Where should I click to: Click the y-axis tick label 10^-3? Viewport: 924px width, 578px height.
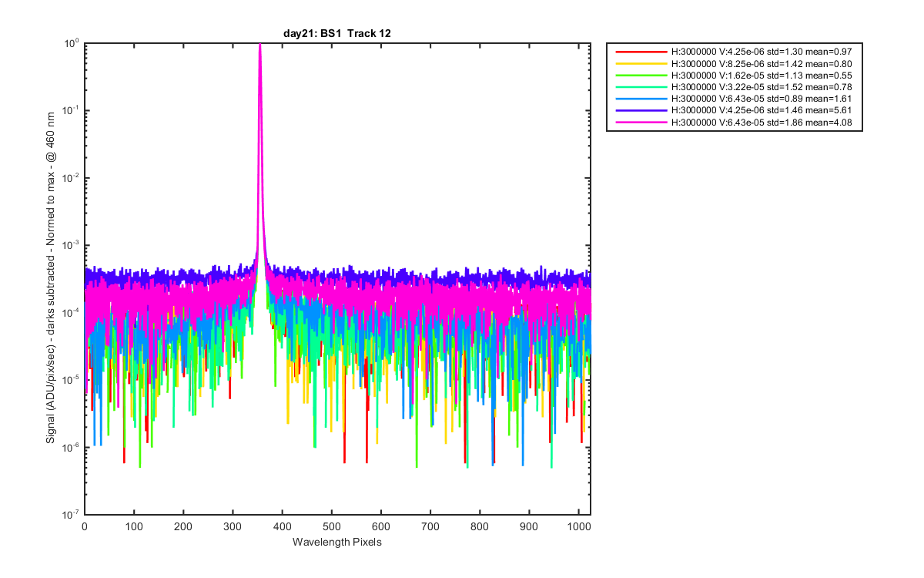(x=72, y=244)
